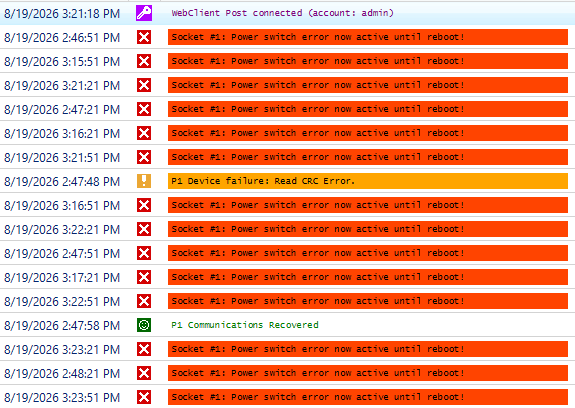Viewport: 575px width, 408px height.
Task: Select the power switch error message at 3:22:21 PM
Action: pyautogui.click(x=368, y=229)
